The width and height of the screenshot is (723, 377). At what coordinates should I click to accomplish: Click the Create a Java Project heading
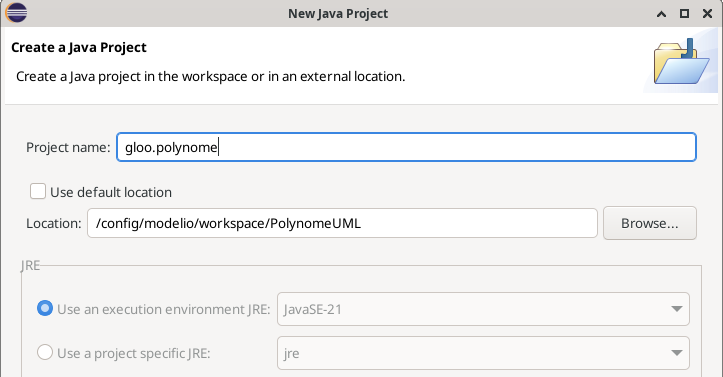pos(79,47)
